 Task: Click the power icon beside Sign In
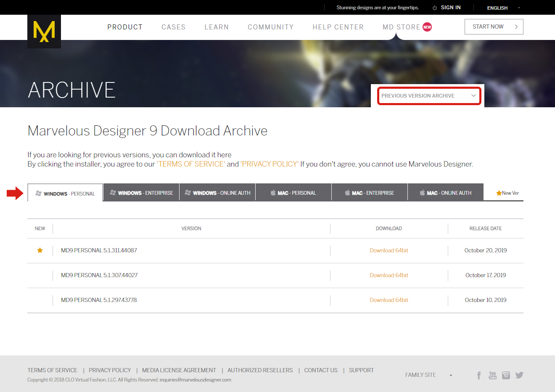coord(435,8)
